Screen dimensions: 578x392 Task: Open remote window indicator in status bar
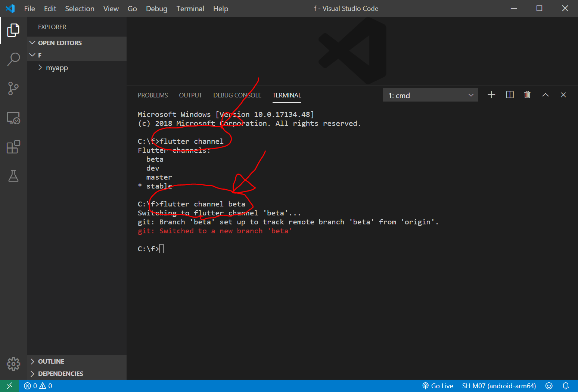[9, 386]
